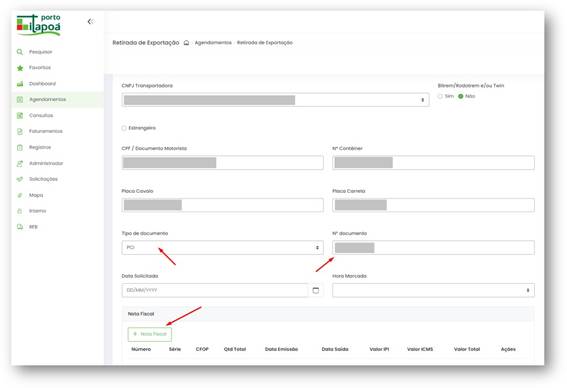Open the CNPJ Transportadora dropdown

pos(276,100)
